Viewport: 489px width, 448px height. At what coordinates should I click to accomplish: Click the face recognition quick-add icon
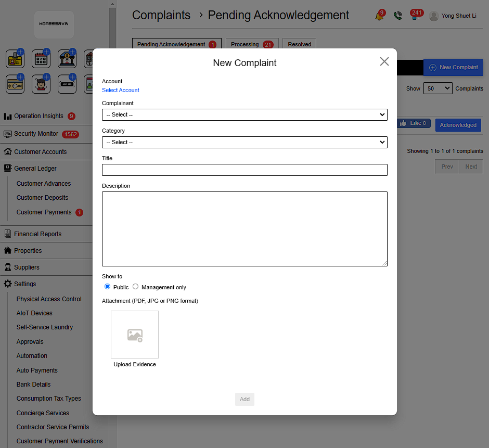[41, 84]
